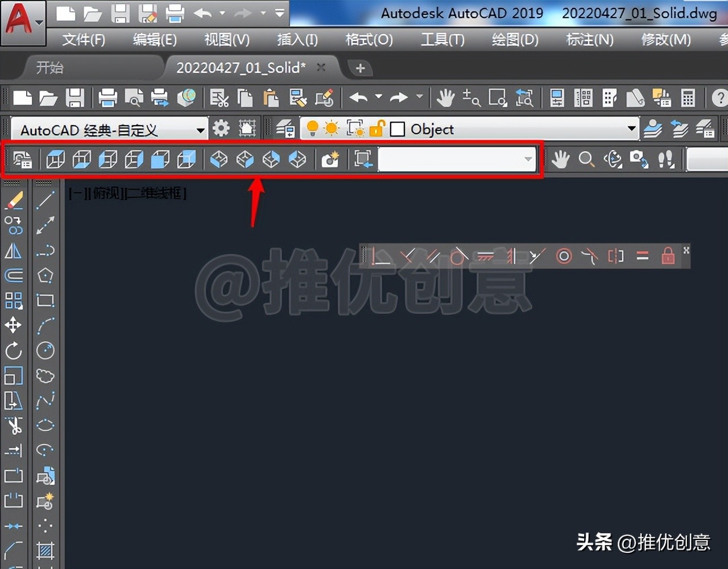Toggle the layer on/off lightbulb
This screenshot has height=569, width=728.
[x=311, y=129]
